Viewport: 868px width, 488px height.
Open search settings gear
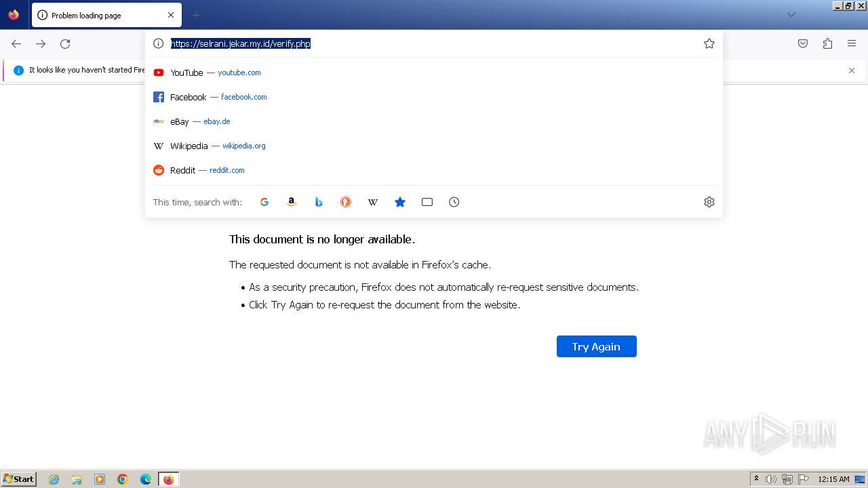(x=709, y=202)
